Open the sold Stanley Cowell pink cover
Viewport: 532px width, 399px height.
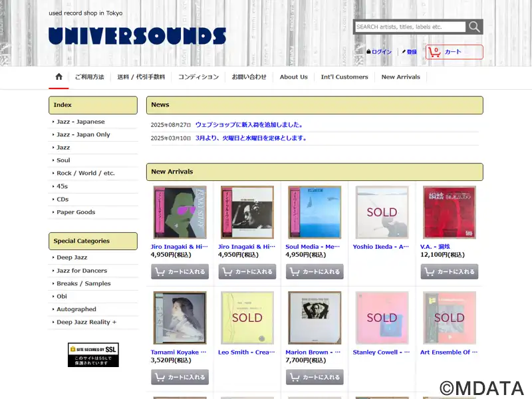click(382, 318)
